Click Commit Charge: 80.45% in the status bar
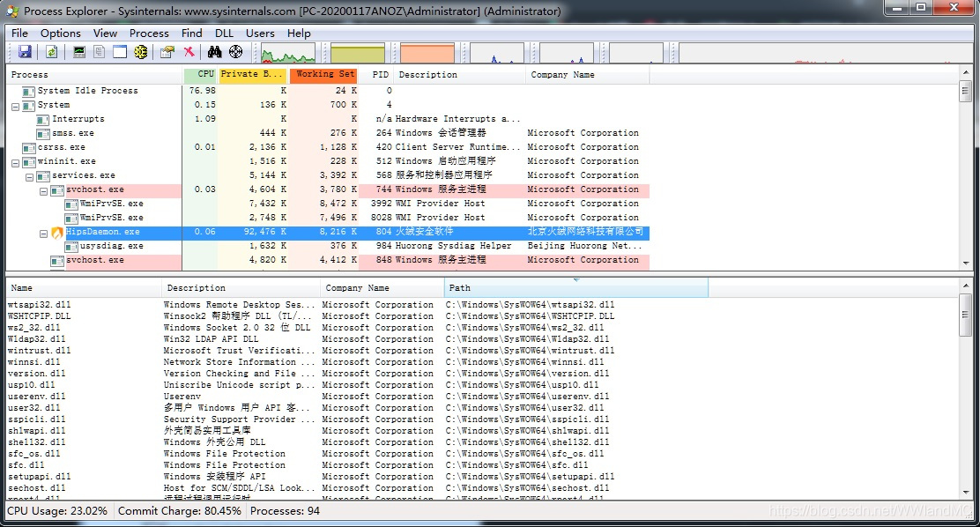Screen dimensions: 980x527 pyautogui.click(x=180, y=511)
